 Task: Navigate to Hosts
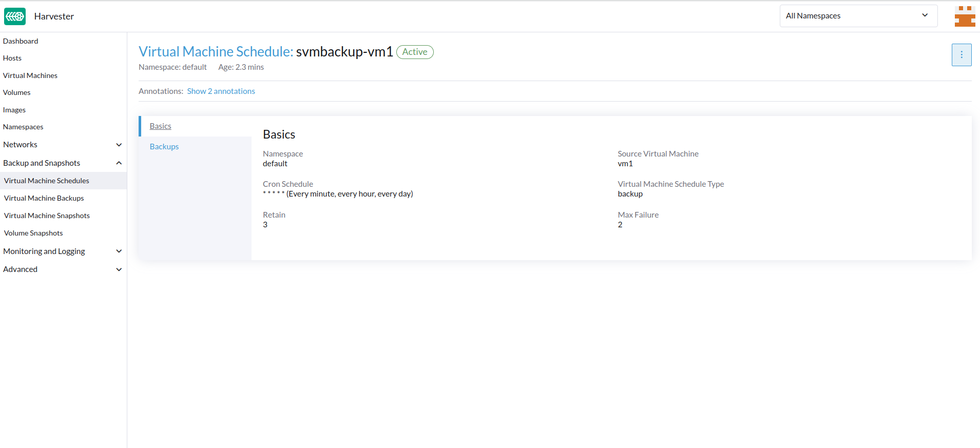pos(12,58)
